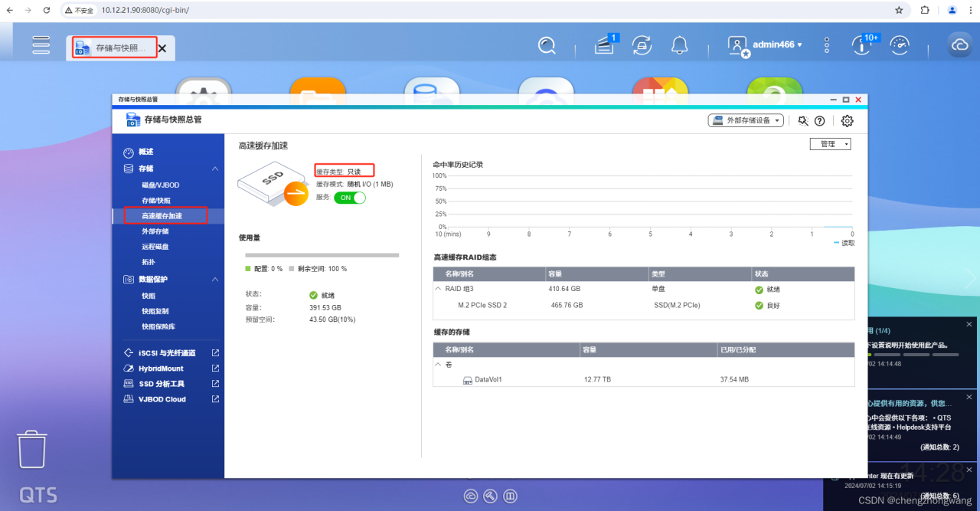
Task: Select 存储/快照 in the sidebar
Action: pyautogui.click(x=156, y=200)
